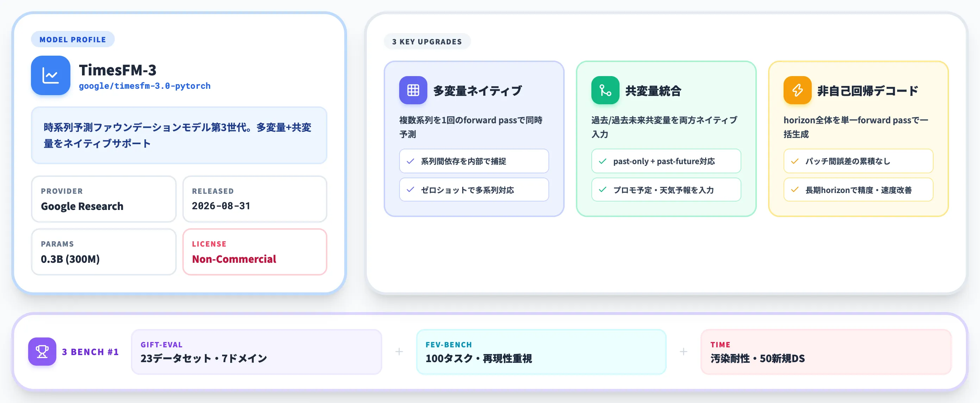Click the 多変量ネイティブ heading
Image resolution: width=980 pixels, height=403 pixels.
[477, 91]
